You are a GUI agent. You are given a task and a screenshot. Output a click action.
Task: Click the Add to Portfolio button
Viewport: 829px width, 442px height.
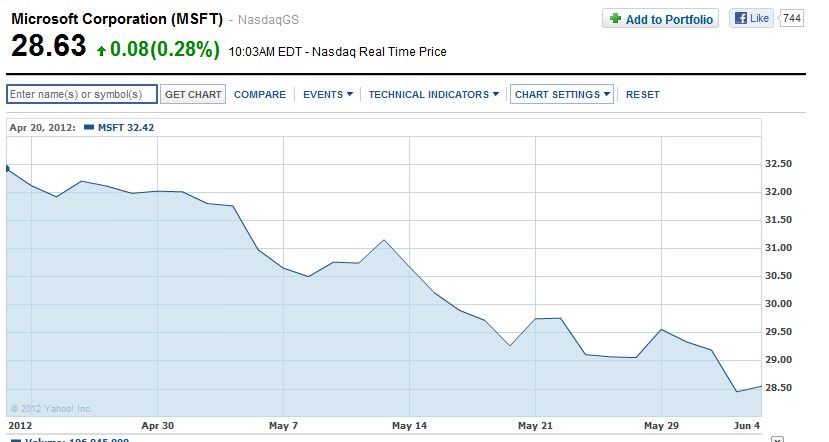pyautogui.click(x=660, y=19)
